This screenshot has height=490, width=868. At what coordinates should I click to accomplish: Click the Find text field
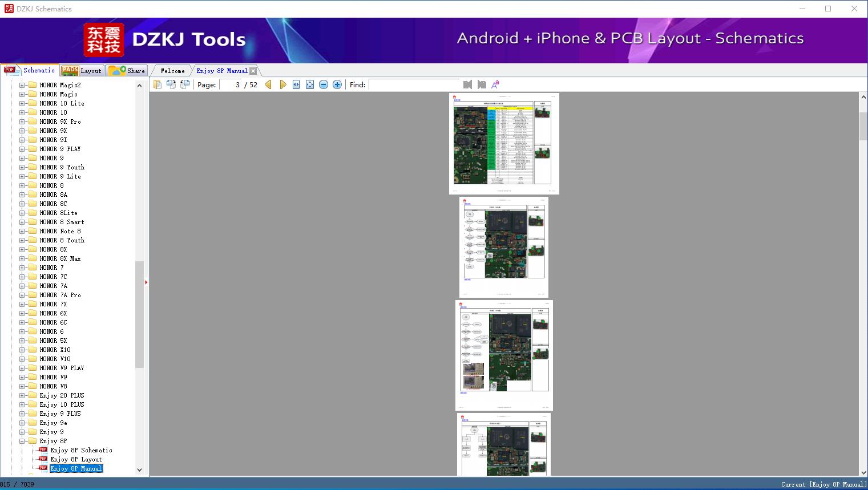(414, 84)
